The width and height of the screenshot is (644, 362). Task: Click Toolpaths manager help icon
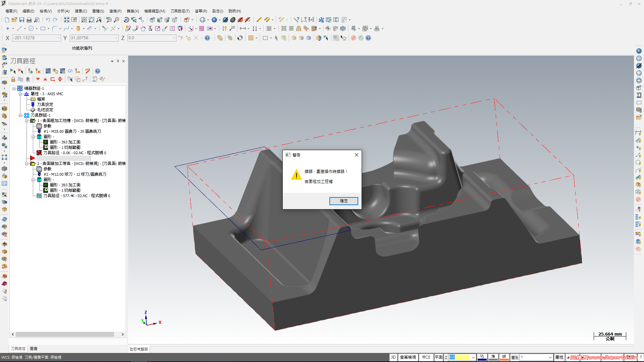(x=98, y=71)
